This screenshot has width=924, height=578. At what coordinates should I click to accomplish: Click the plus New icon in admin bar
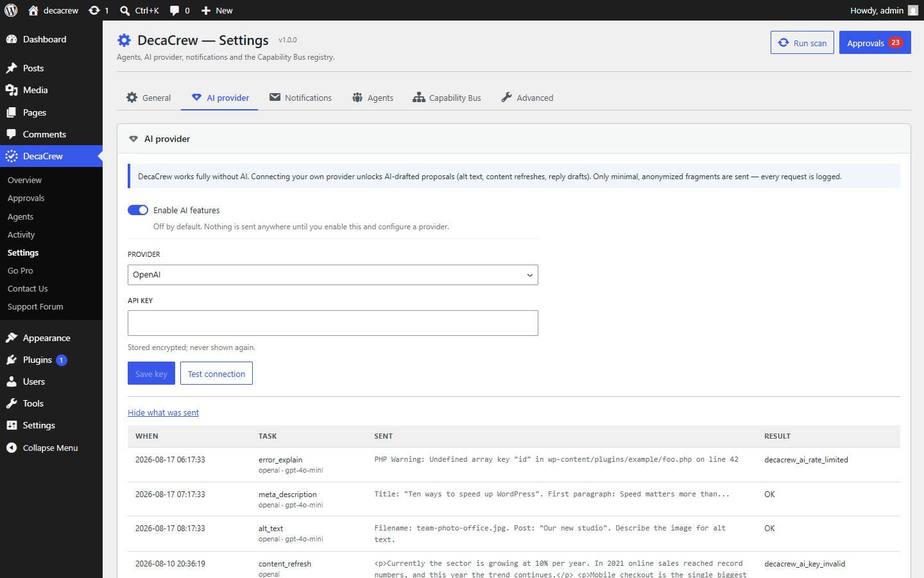tap(206, 10)
